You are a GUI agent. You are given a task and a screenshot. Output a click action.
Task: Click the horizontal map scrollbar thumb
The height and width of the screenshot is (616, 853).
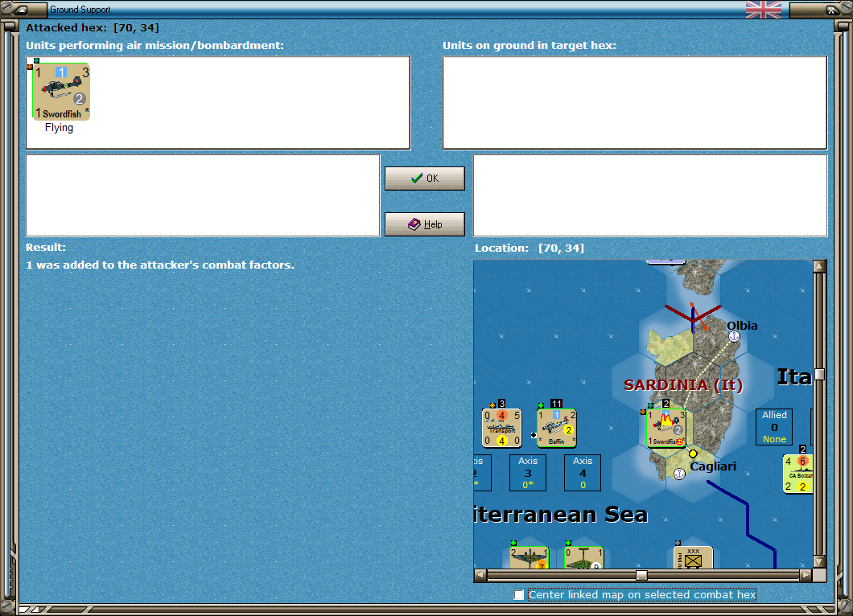point(642,575)
